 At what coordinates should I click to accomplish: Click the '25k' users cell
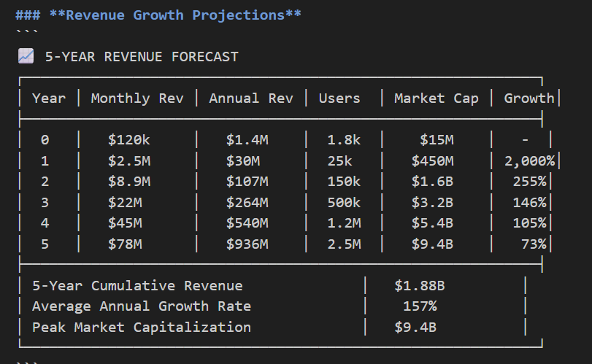(339, 161)
